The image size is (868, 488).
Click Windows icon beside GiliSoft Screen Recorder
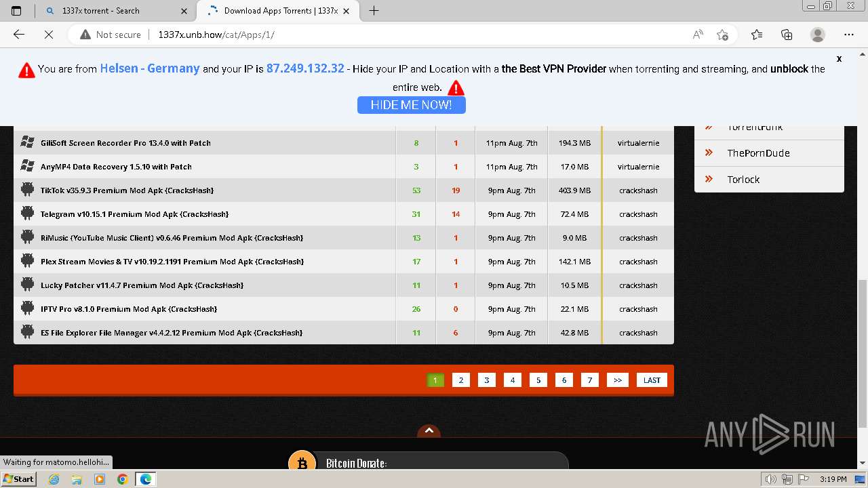pos(27,142)
